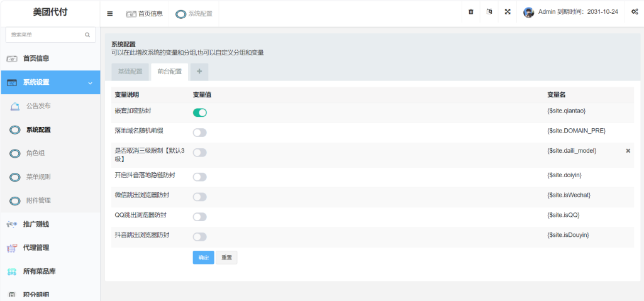The image size is (644, 301).
Task: Click the 重置 reset button
Action: pos(226,258)
